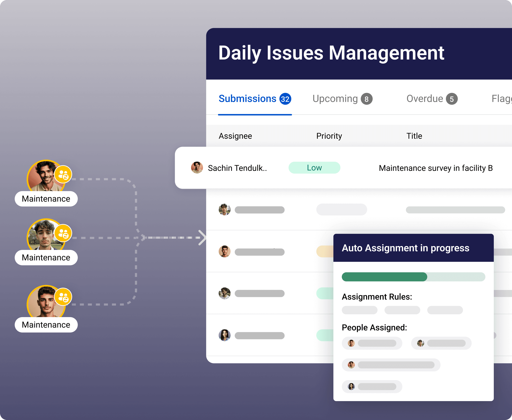Viewport: 512px width, 420px height.
Task: Click the Assignee column header
Action: (x=235, y=136)
